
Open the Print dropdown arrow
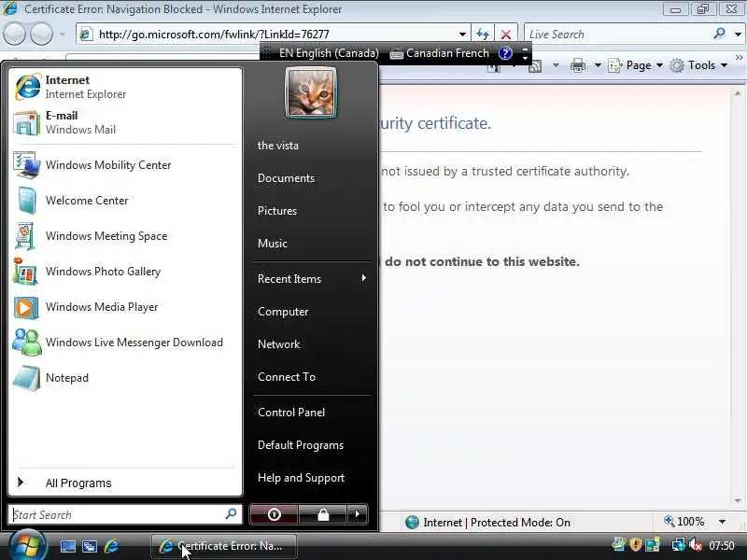598,65
